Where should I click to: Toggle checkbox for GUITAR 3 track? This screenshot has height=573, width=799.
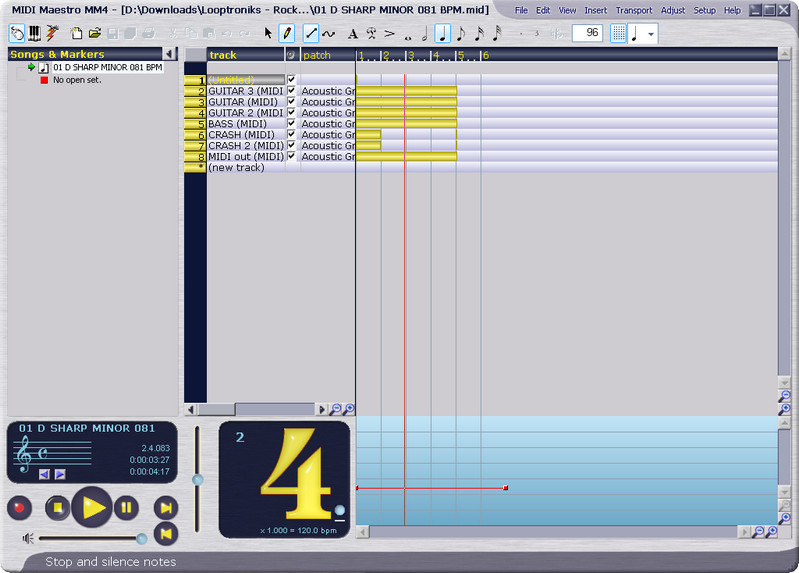292,90
